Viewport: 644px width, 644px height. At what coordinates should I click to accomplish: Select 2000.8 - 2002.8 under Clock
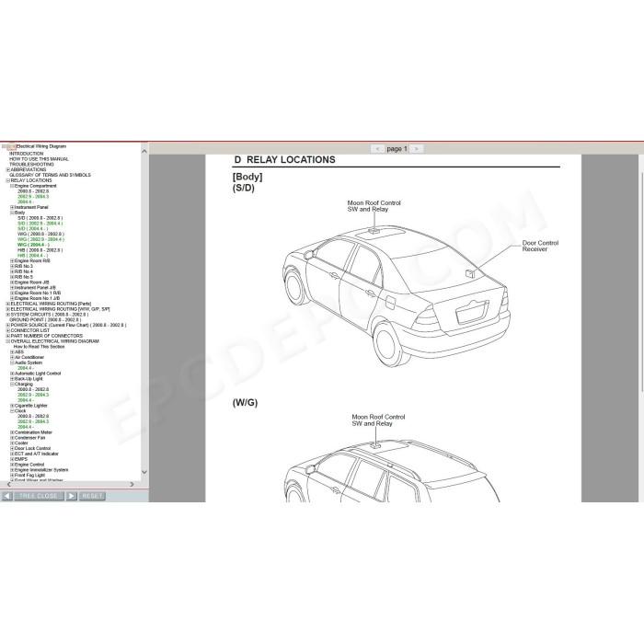tap(33, 416)
